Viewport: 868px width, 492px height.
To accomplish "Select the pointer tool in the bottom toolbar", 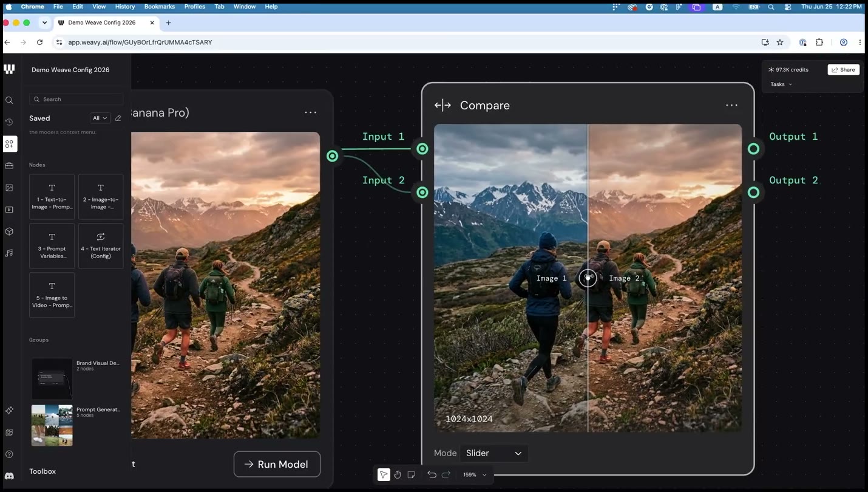I will (x=384, y=474).
